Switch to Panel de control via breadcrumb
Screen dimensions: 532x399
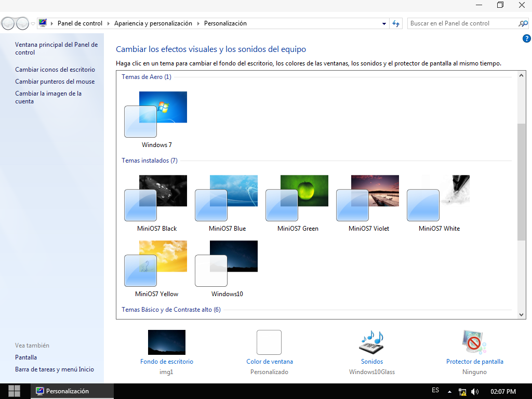click(x=79, y=23)
